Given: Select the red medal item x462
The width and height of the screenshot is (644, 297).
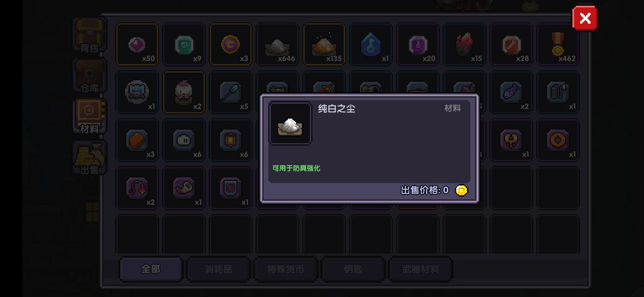Looking at the screenshot, I should (558, 44).
